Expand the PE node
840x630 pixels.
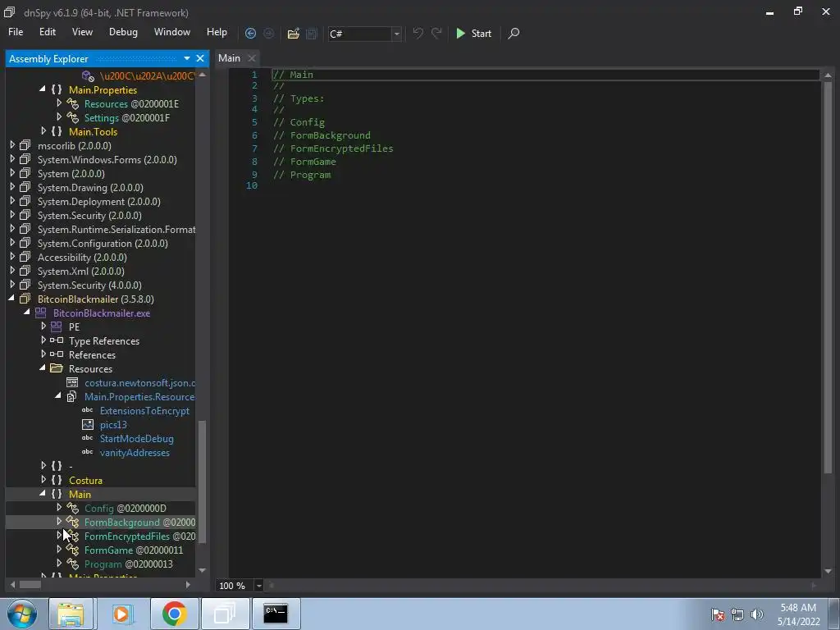click(43, 326)
